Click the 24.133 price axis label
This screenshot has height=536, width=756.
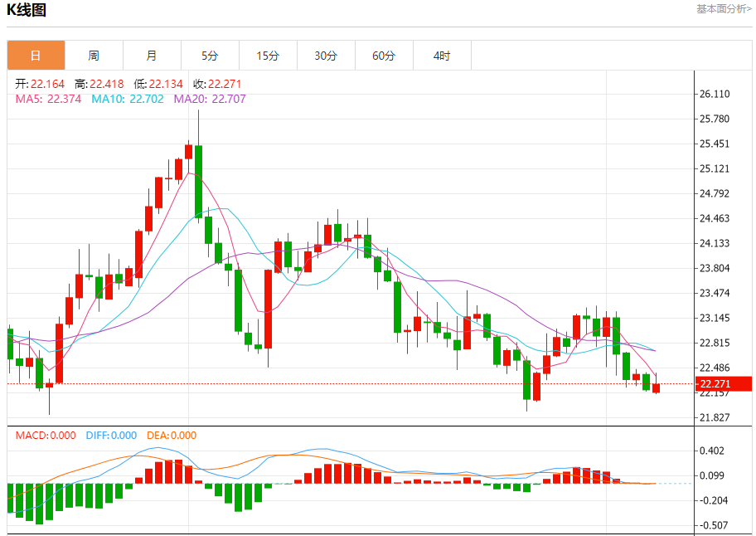(715, 243)
